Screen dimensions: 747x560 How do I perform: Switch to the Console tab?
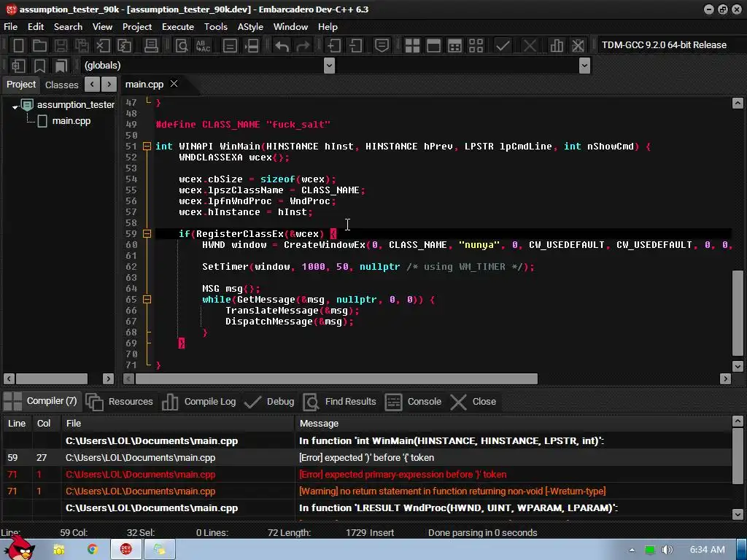(x=414, y=402)
